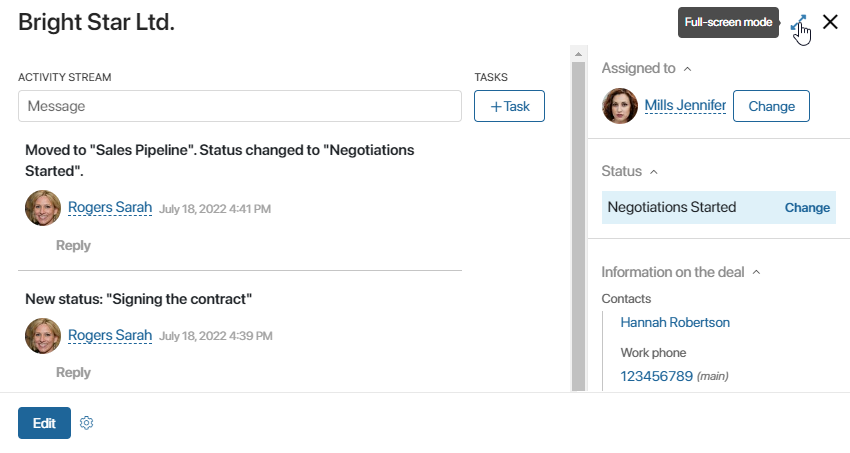Reply to the Negotiations Started post

tap(73, 245)
